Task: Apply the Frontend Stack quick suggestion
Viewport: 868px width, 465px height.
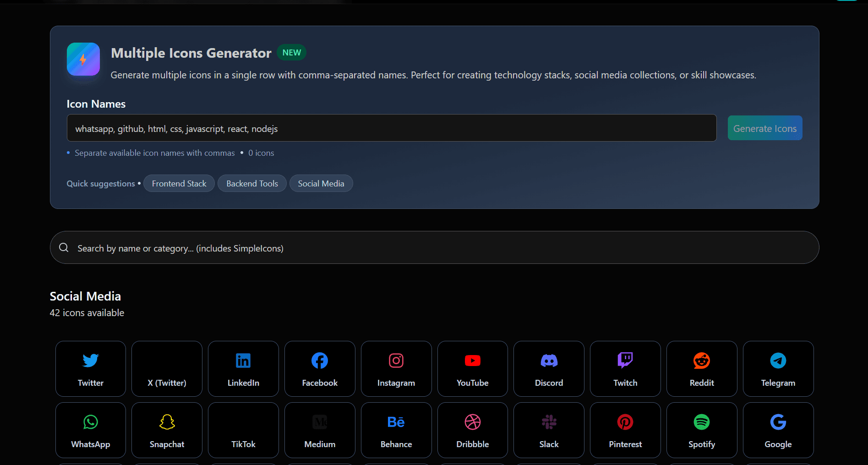Action: click(x=179, y=184)
